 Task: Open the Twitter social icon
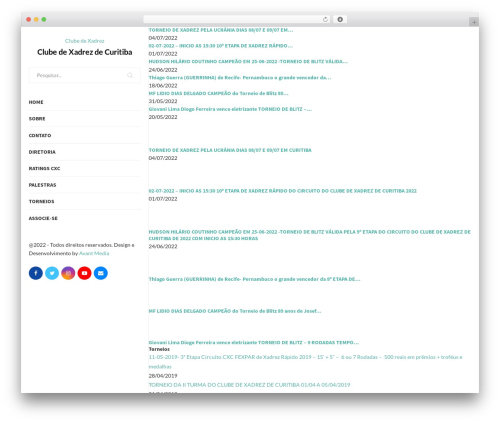point(52,273)
